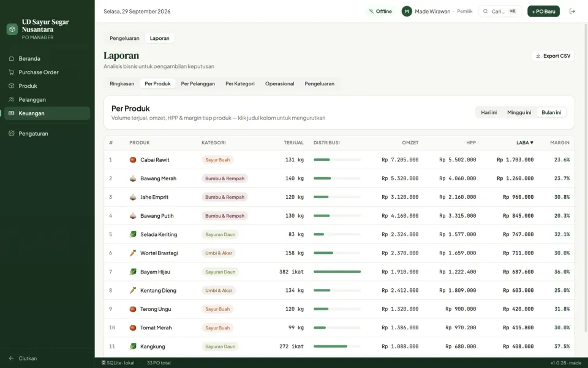Screen dimensions: 588x368
Task: Open the Operasional report tab
Action: [280, 84]
